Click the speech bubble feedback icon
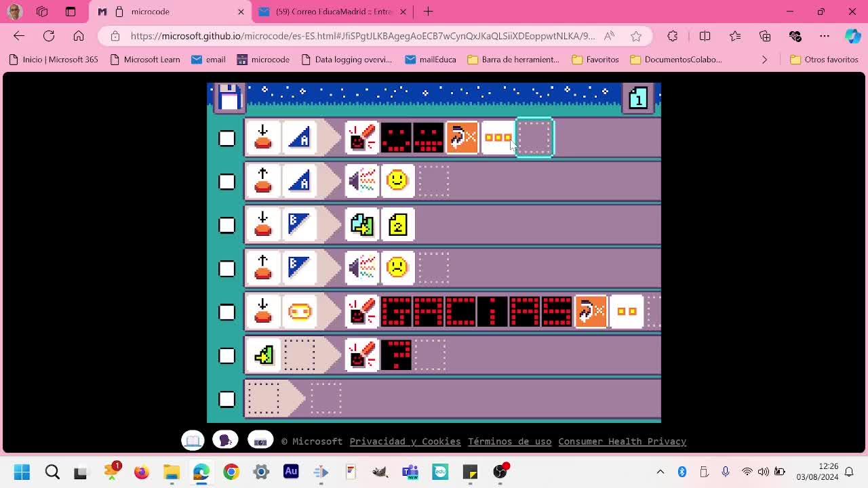 [x=226, y=441]
